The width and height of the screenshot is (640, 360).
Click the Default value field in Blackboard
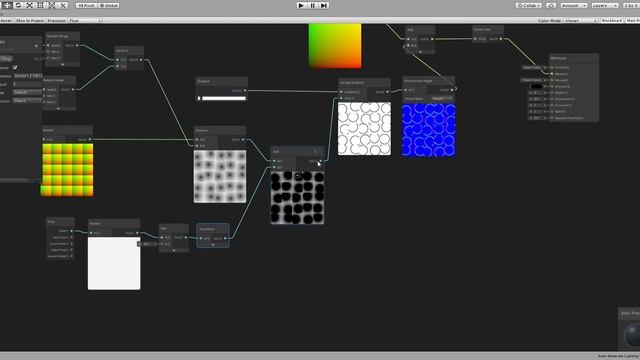click(x=27, y=84)
